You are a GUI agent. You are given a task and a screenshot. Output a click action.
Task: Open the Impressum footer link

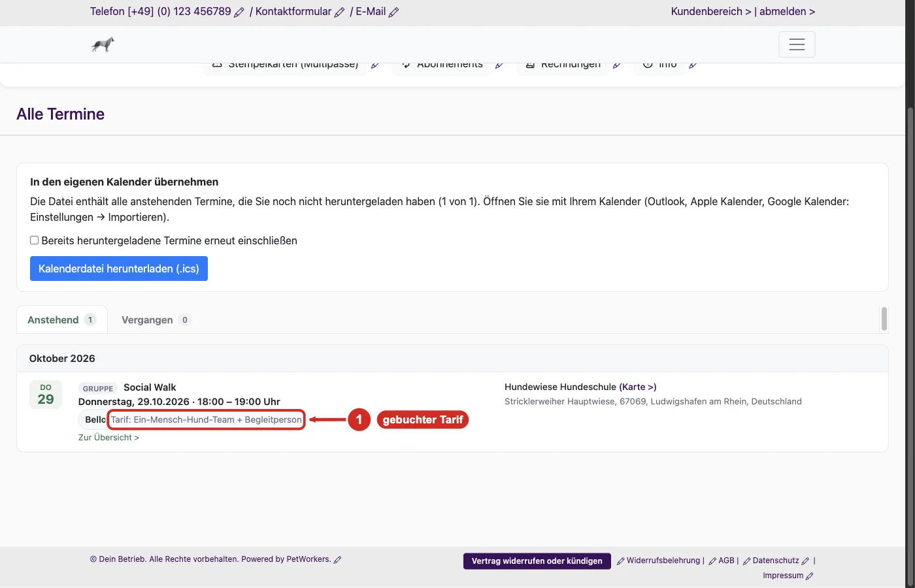pyautogui.click(x=783, y=576)
